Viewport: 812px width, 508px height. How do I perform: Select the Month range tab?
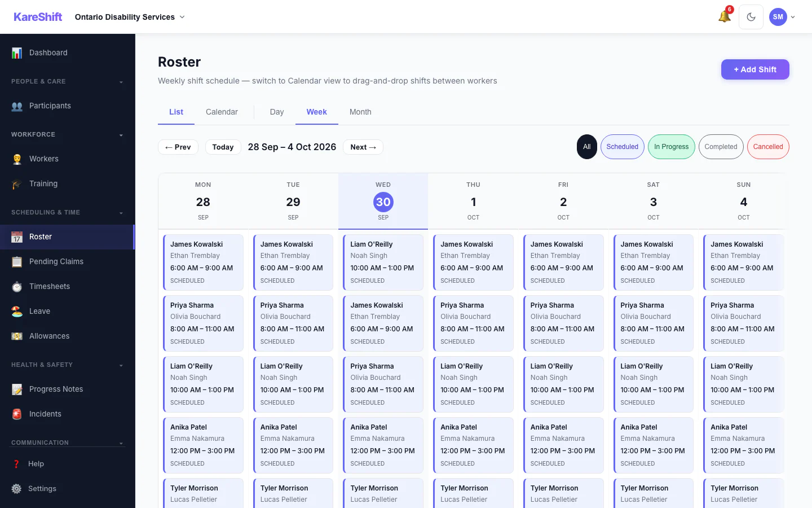pos(360,112)
